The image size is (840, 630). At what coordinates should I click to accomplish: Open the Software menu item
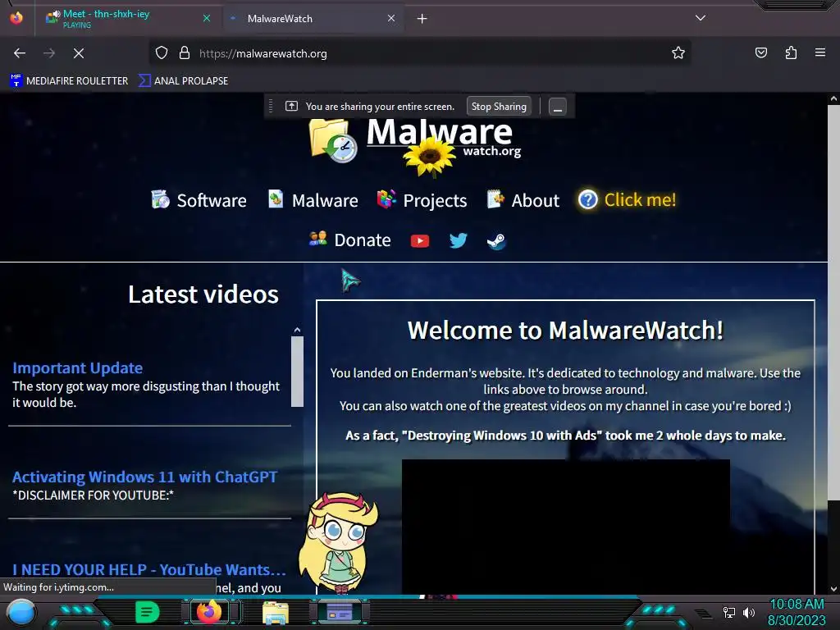coord(199,200)
